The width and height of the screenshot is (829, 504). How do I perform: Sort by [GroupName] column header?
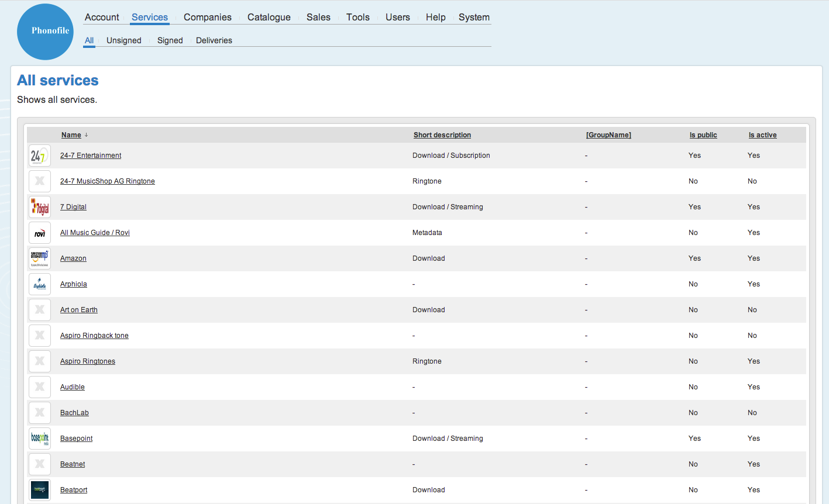pos(608,135)
